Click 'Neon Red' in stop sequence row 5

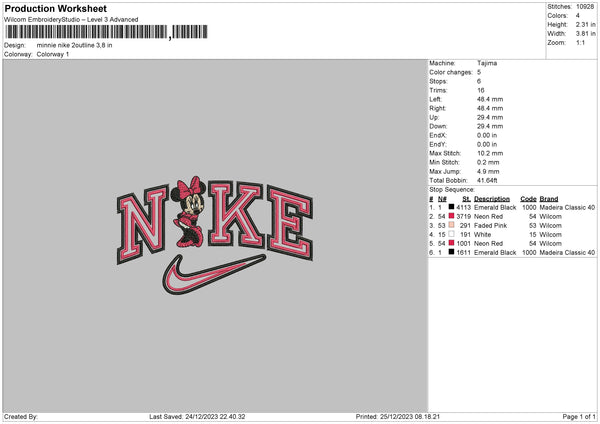[488, 243]
